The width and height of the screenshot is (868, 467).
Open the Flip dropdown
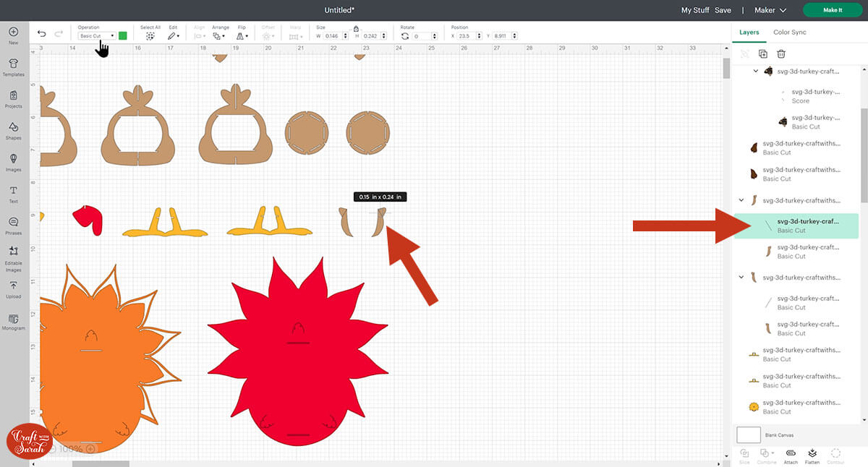pyautogui.click(x=242, y=35)
